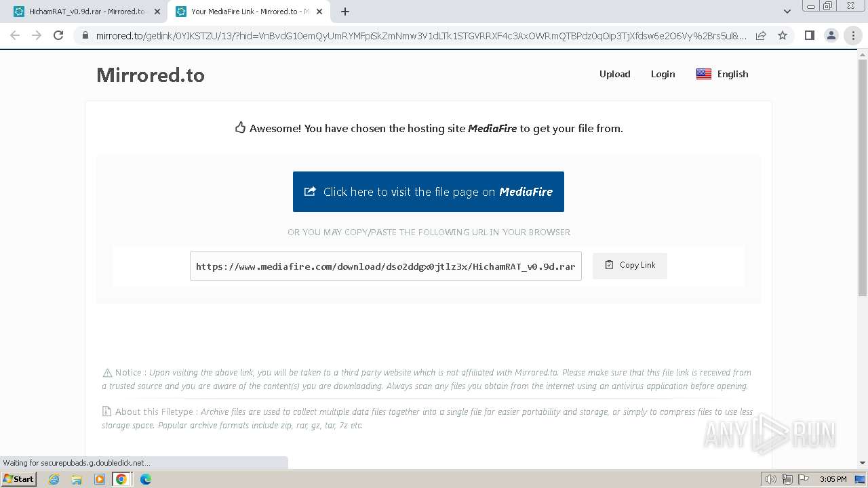Close the Your MediaFire Link tab
Screen dimensions: 868x488
tap(319, 12)
